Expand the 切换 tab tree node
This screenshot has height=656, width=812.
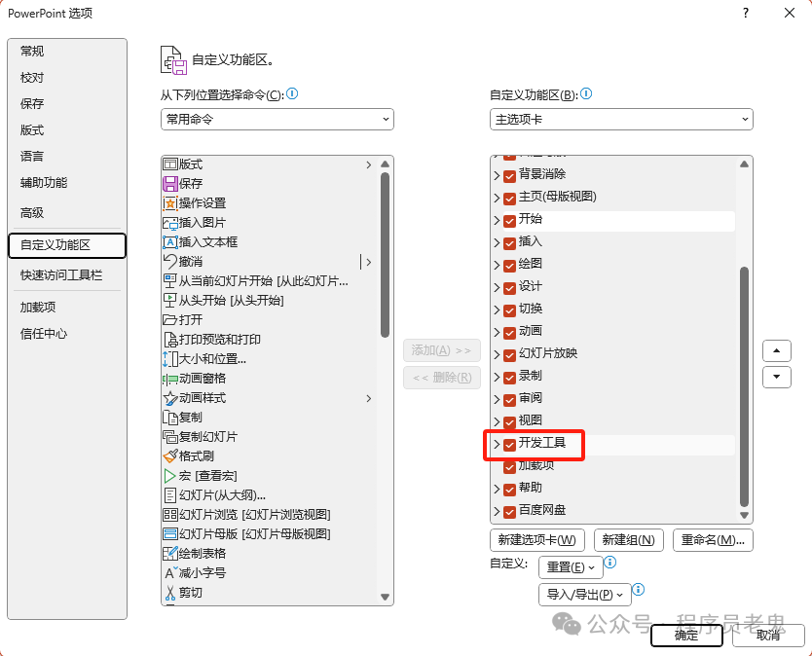497,310
